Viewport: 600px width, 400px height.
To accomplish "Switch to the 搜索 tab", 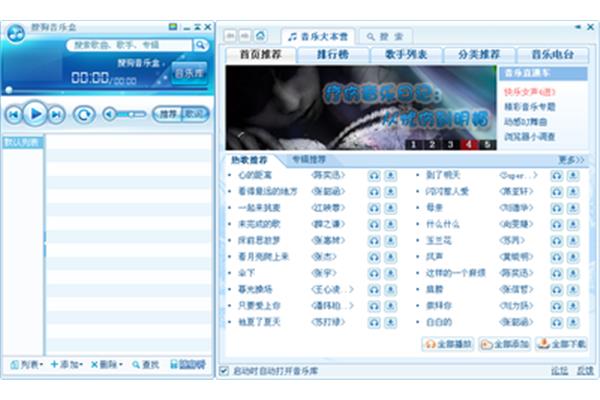I will click(385, 36).
